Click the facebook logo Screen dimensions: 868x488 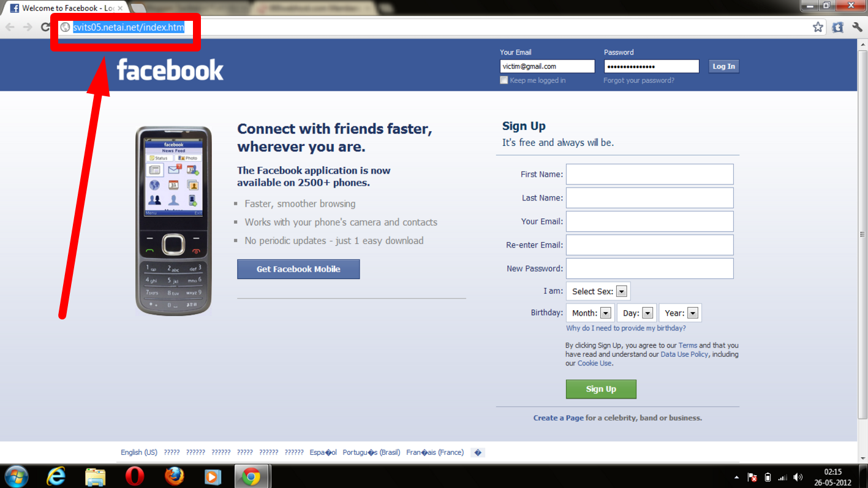(x=170, y=69)
